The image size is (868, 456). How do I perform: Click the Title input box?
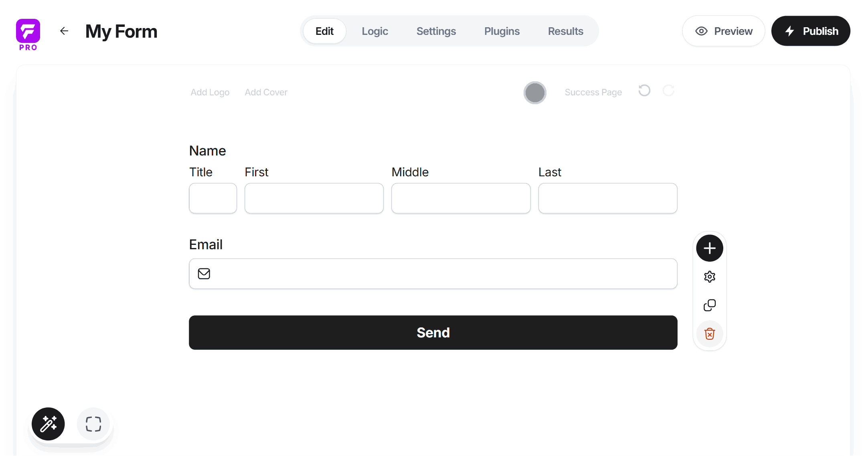coord(213,198)
